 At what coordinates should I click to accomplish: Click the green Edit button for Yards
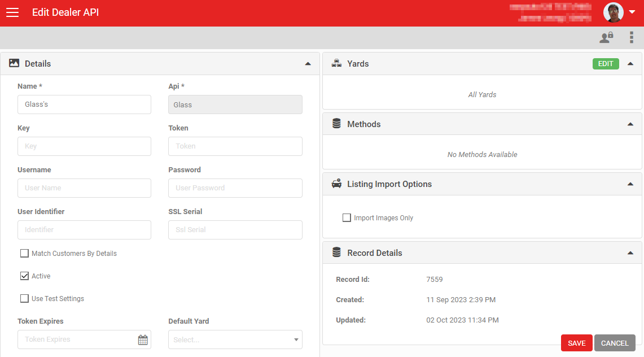click(x=605, y=64)
